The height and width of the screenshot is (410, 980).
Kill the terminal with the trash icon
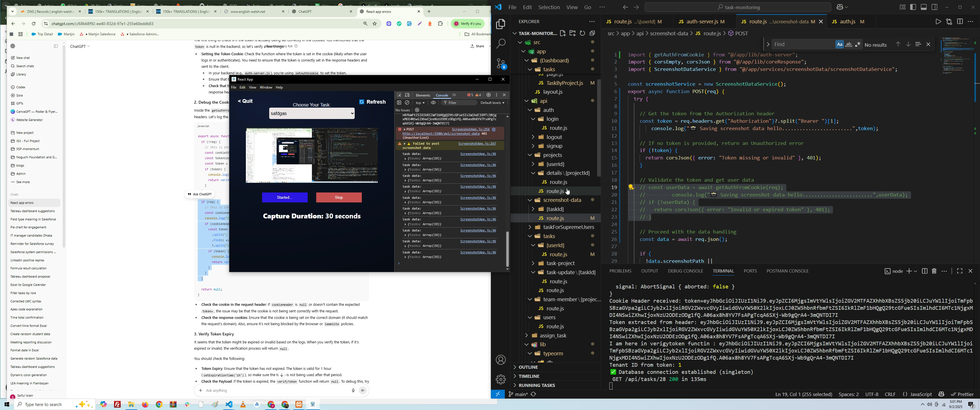pos(934,271)
